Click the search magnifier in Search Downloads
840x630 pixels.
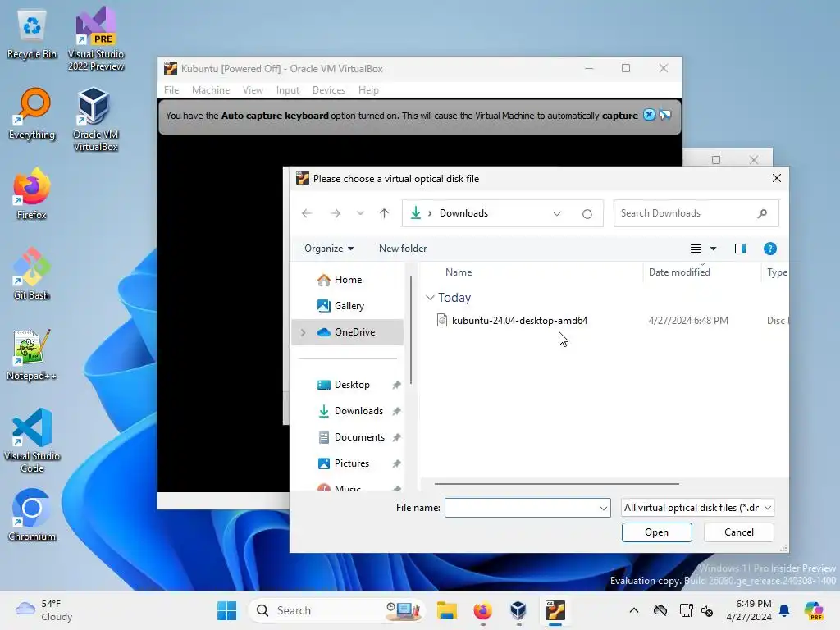pos(762,213)
